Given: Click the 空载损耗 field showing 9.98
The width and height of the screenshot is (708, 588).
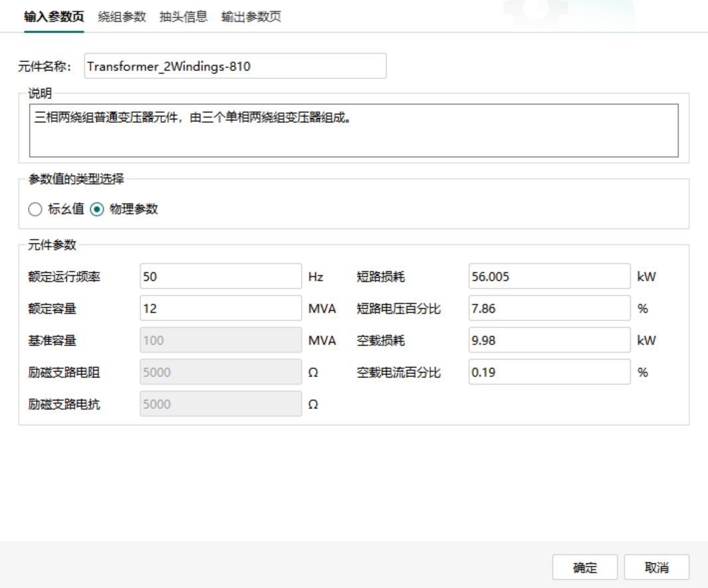Looking at the screenshot, I should click(549, 340).
